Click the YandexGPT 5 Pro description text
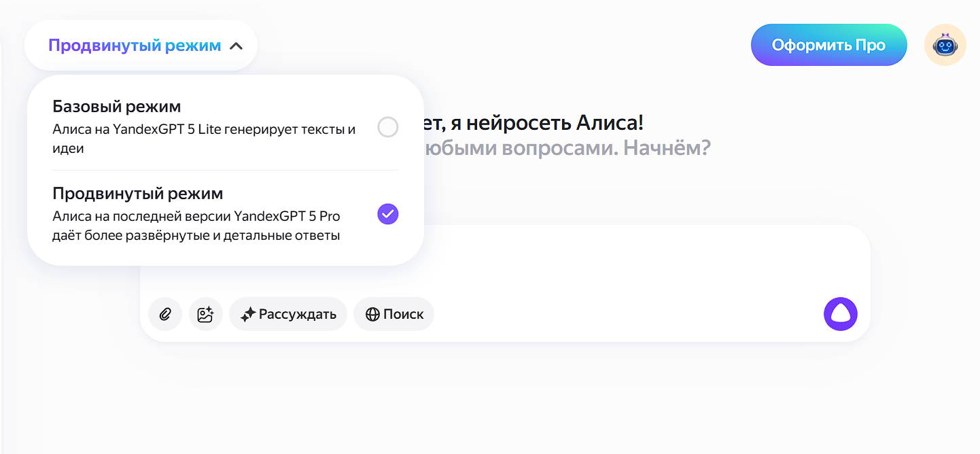The image size is (980, 454). click(x=196, y=226)
